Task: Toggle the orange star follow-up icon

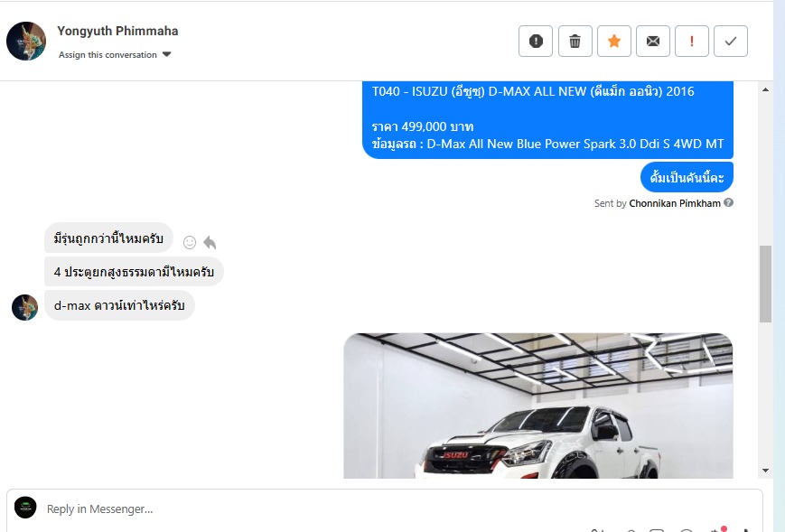Action: 613,41
